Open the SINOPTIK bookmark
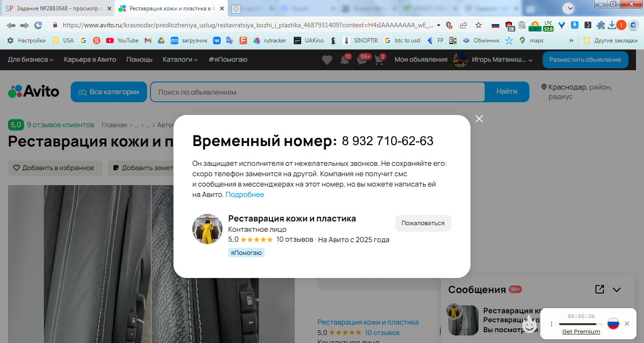 tap(361, 41)
